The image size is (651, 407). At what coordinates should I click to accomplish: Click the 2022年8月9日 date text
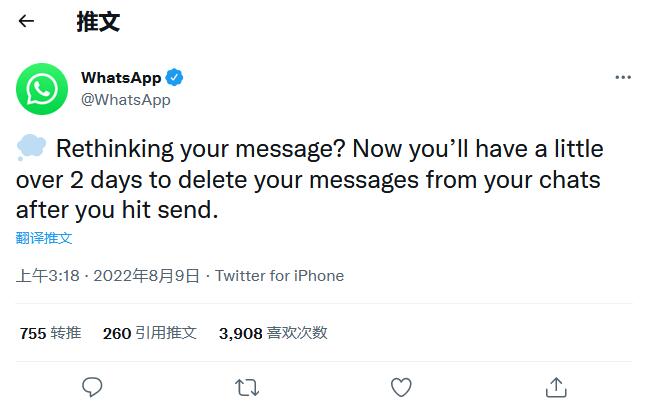click(x=147, y=276)
